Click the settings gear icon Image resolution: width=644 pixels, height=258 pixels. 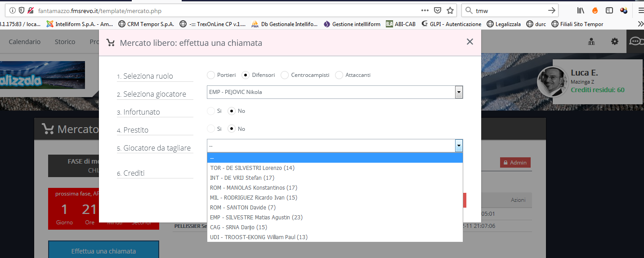[x=614, y=41]
